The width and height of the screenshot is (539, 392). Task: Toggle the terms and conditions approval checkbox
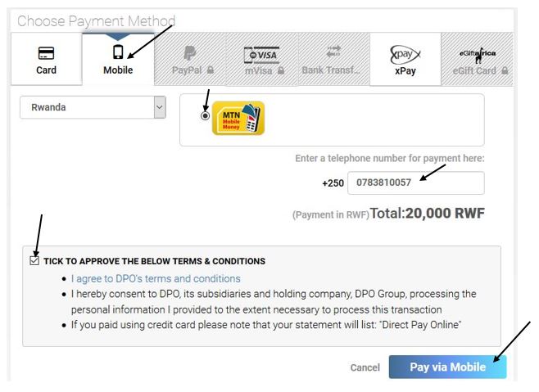click(34, 261)
